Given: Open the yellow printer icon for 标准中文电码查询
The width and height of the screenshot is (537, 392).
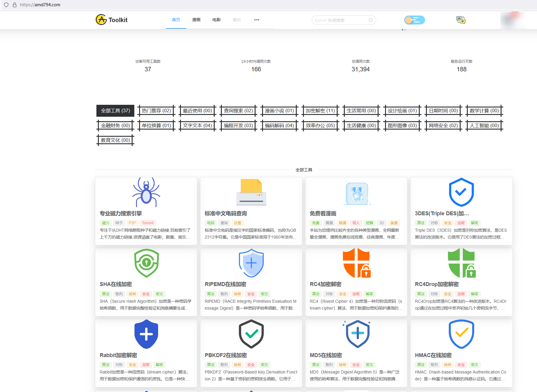Looking at the screenshot, I should [x=251, y=193].
